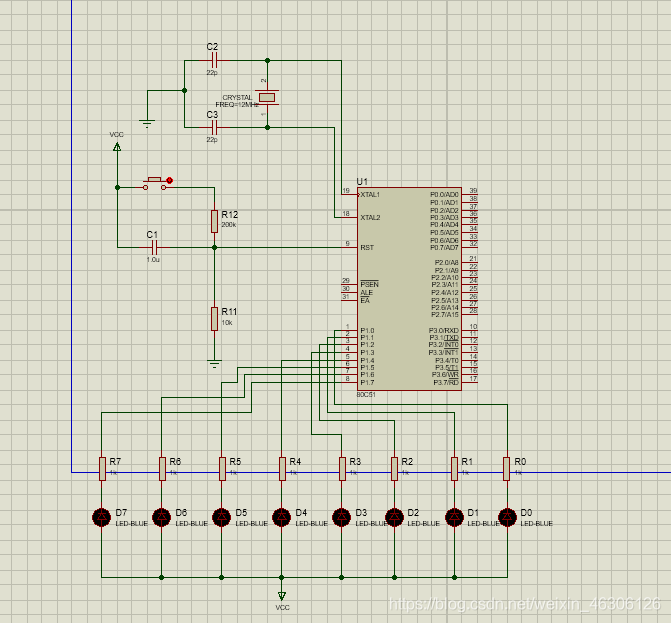Select LED D4 symbol
This screenshot has width=671, height=623.
tap(281, 517)
